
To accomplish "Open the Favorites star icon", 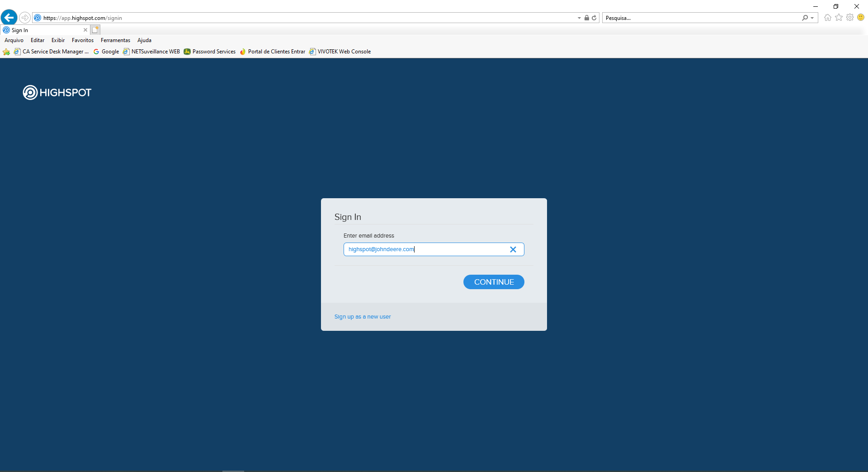I will pyautogui.click(x=839, y=18).
